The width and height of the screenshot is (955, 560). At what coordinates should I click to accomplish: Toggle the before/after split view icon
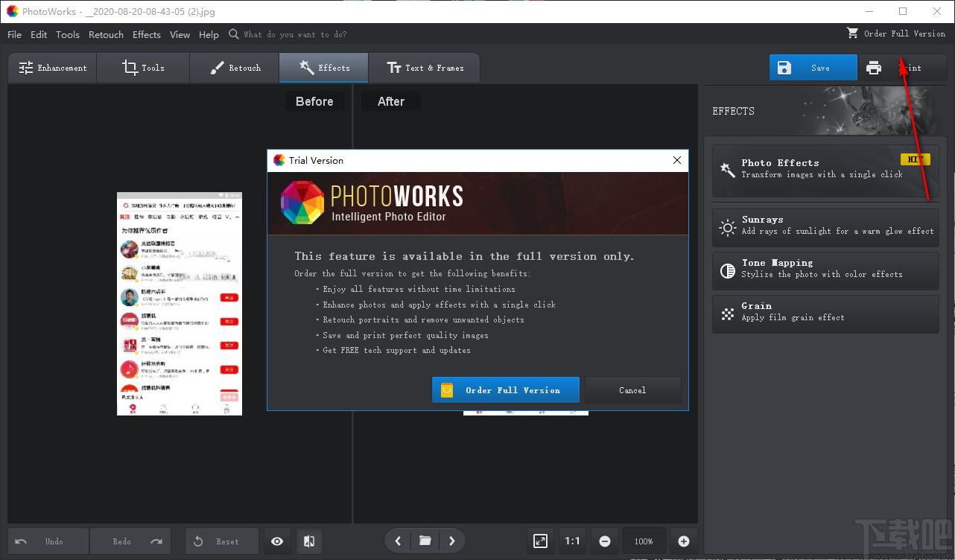pyautogui.click(x=310, y=541)
